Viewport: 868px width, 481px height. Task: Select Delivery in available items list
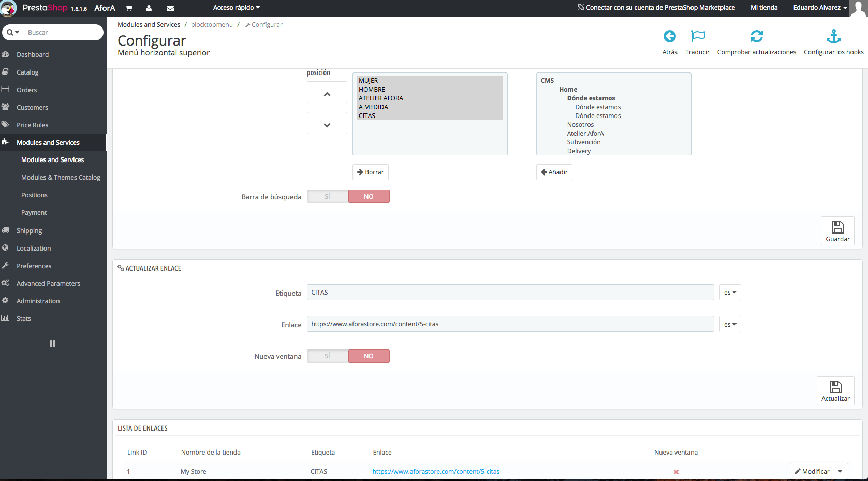579,151
